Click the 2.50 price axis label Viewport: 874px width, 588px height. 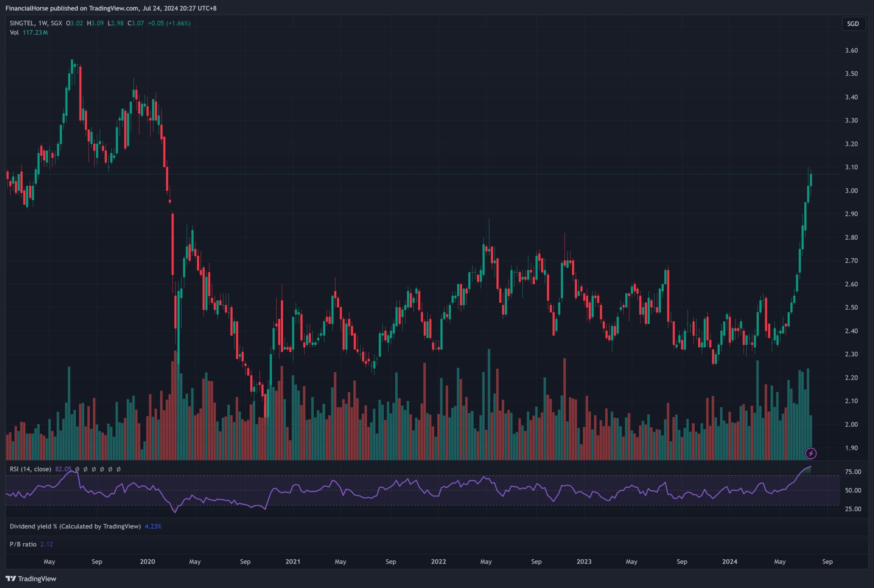(x=851, y=307)
